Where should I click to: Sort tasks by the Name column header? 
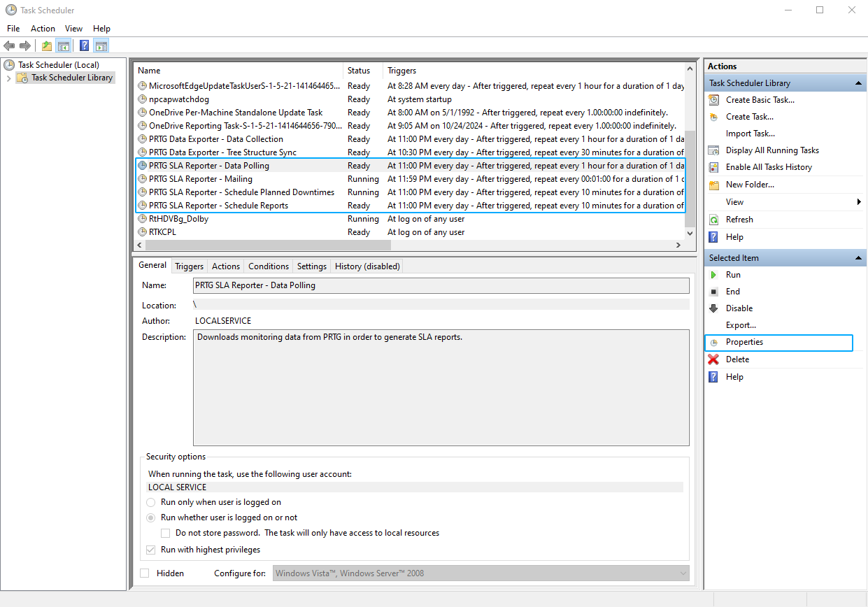(x=238, y=71)
